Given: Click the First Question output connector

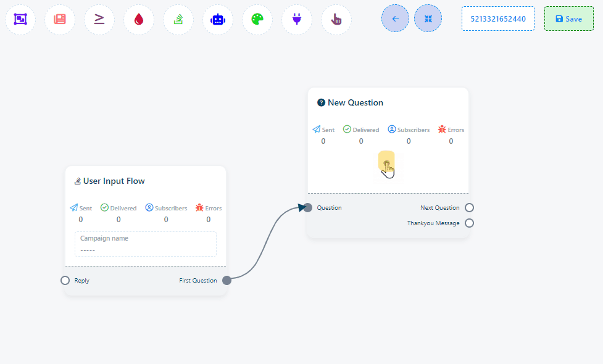Looking at the screenshot, I should pos(227,281).
